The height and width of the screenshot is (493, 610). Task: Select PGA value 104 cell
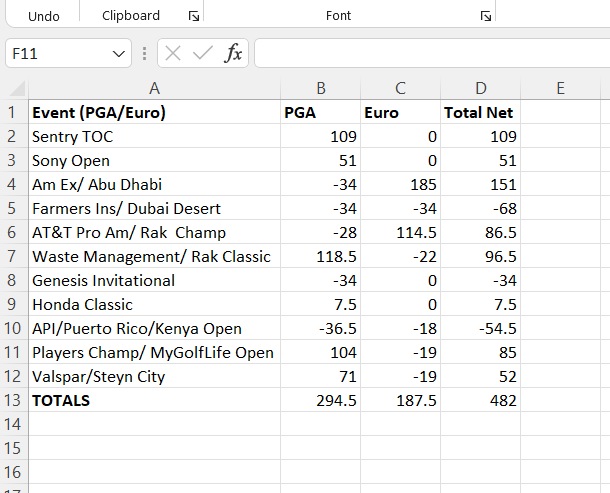pyautogui.click(x=321, y=353)
